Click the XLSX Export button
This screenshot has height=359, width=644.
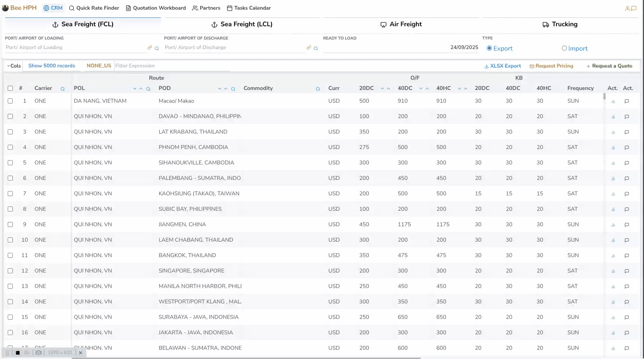point(502,66)
